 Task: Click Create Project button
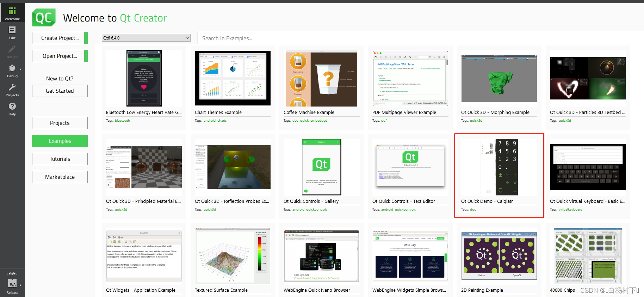click(60, 38)
